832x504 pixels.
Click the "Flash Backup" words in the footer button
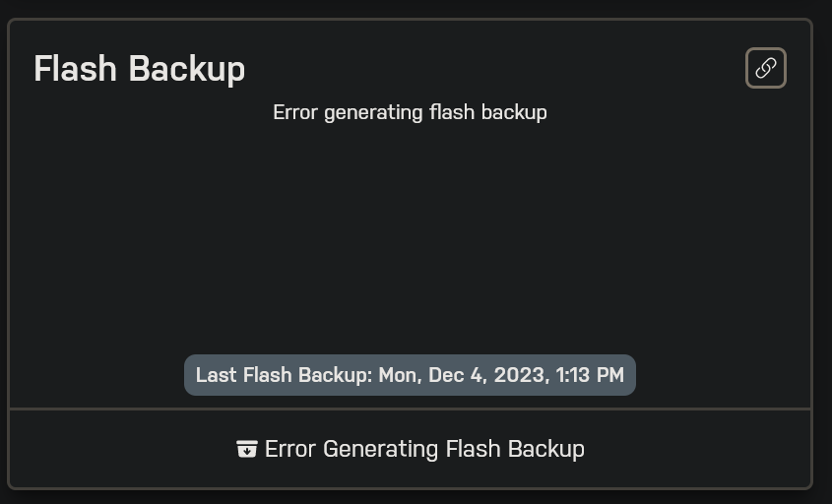(x=515, y=449)
